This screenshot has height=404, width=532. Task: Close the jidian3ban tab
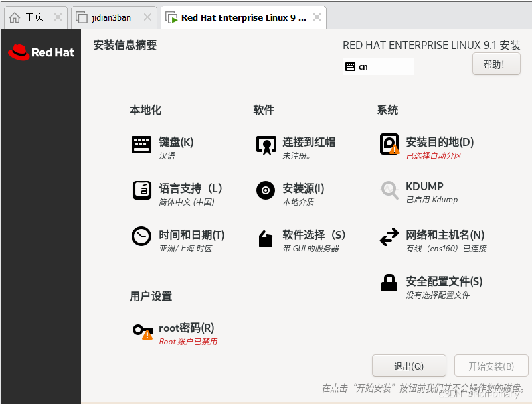(x=147, y=17)
